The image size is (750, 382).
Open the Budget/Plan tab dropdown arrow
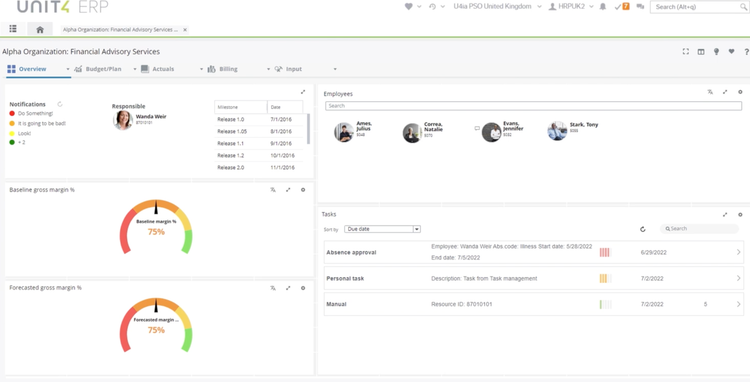pyautogui.click(x=135, y=69)
